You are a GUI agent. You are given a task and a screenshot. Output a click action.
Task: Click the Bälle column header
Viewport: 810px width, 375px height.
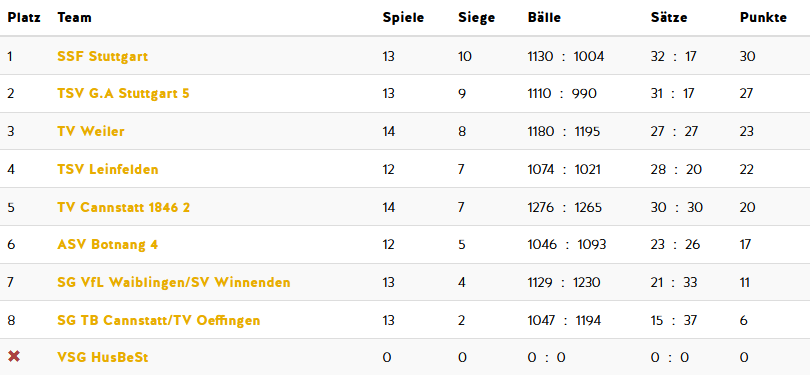click(x=544, y=18)
